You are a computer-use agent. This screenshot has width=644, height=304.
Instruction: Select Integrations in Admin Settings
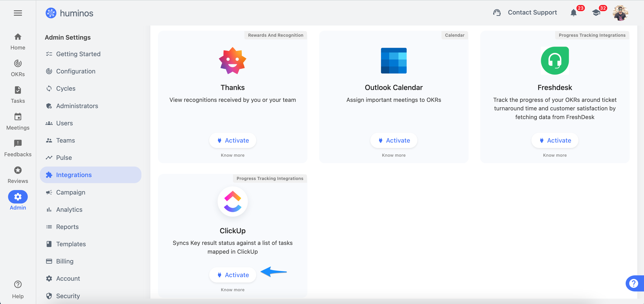coord(90,175)
